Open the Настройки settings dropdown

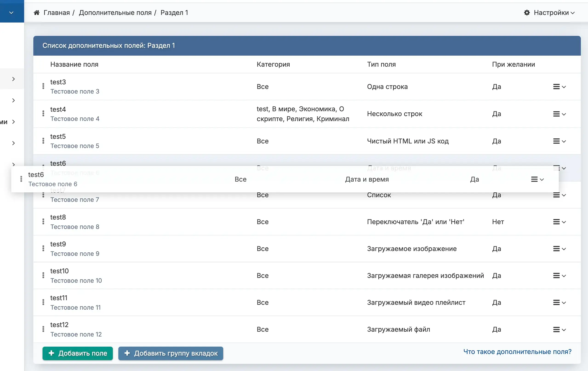pyautogui.click(x=549, y=12)
